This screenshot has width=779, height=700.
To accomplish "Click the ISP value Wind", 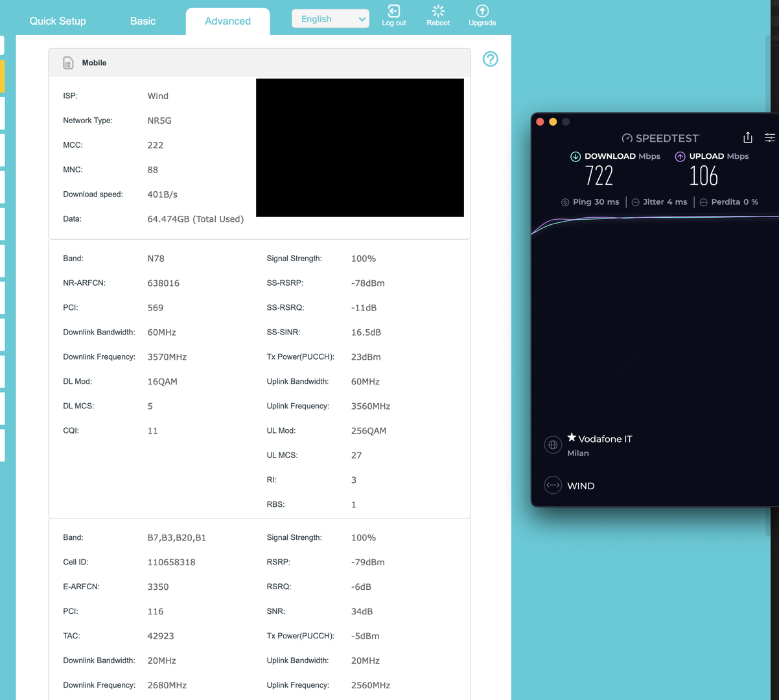I will (x=157, y=96).
